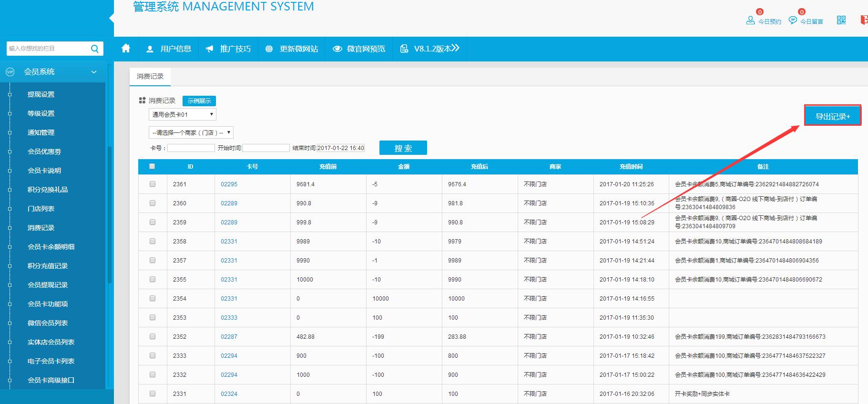The image size is (868, 404).
Task: Click the 导出记录+ export button
Action: pyautogui.click(x=832, y=116)
